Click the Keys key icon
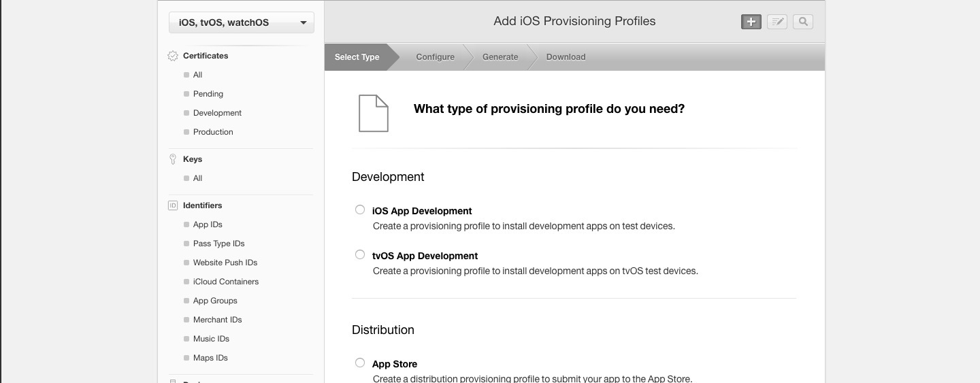The height and width of the screenshot is (383, 980). click(x=173, y=159)
